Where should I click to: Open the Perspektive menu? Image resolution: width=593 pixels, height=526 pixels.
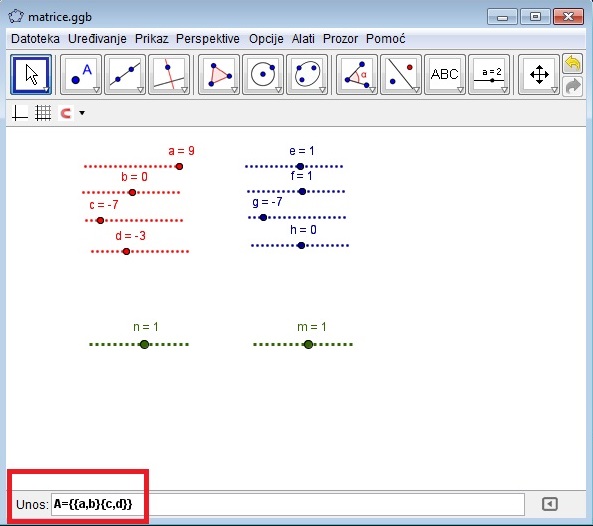pyautogui.click(x=208, y=39)
